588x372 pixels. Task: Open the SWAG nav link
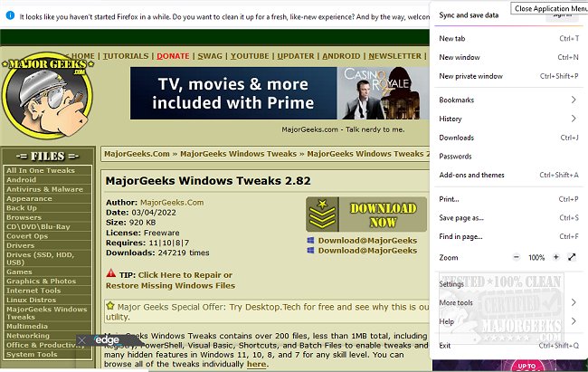click(210, 56)
